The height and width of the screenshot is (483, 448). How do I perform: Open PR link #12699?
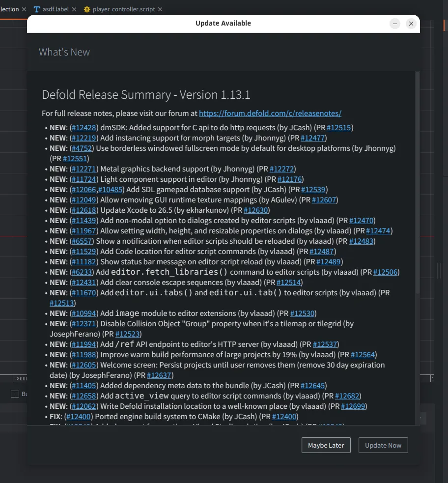pos(353,406)
